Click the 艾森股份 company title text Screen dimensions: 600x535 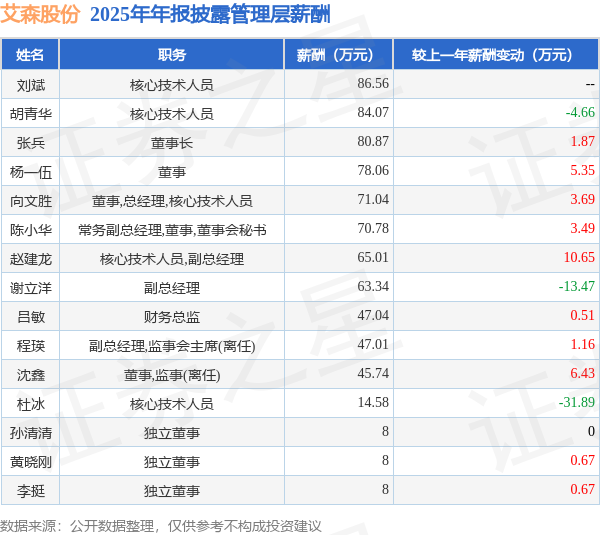40,15
